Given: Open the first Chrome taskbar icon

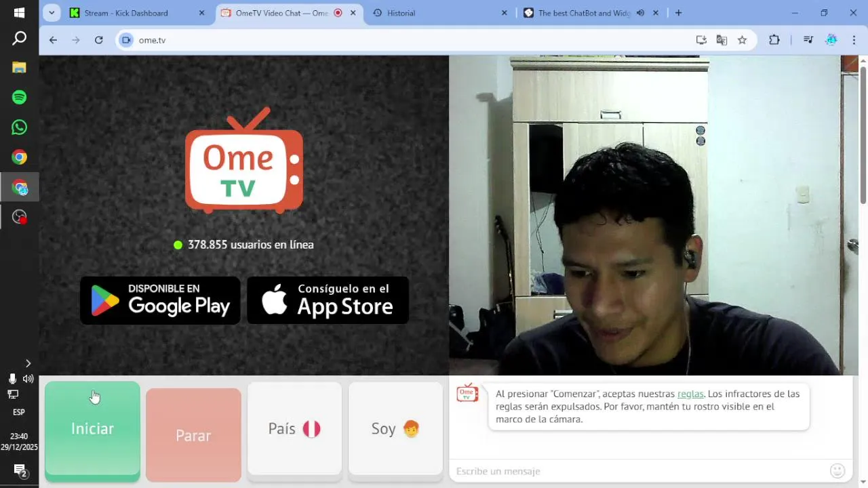Looking at the screenshot, I should click(19, 157).
